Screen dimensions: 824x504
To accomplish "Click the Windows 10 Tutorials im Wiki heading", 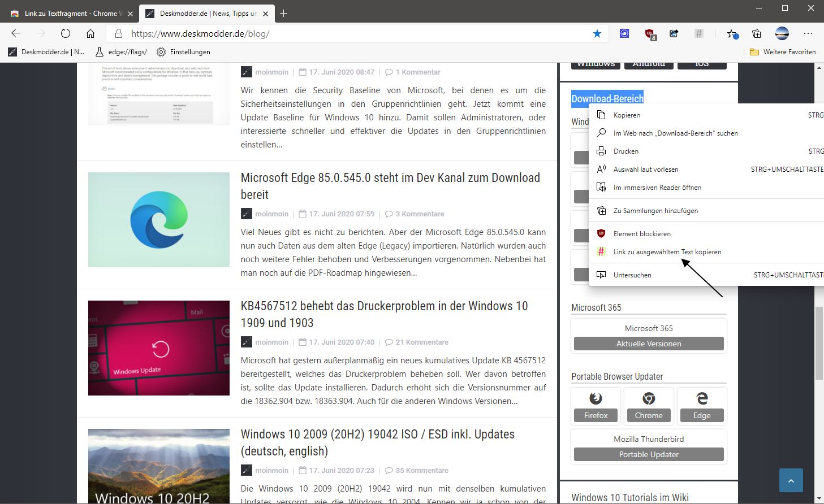I will [630, 497].
